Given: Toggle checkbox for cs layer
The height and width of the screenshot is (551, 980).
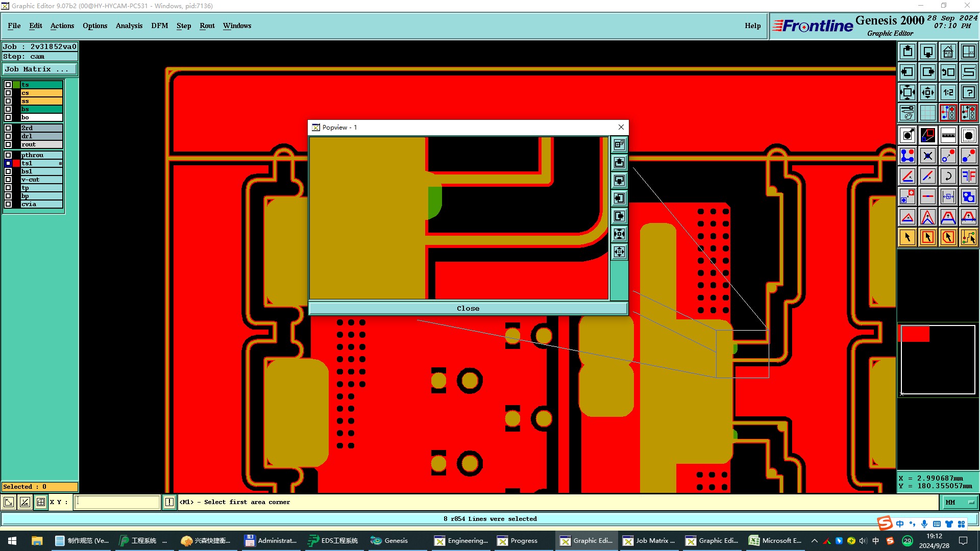Looking at the screenshot, I should click(x=8, y=93).
